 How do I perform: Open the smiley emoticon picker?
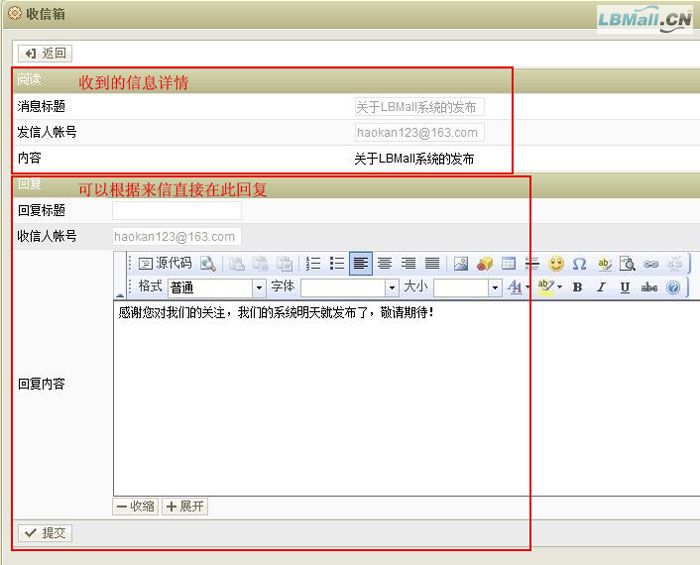556,264
